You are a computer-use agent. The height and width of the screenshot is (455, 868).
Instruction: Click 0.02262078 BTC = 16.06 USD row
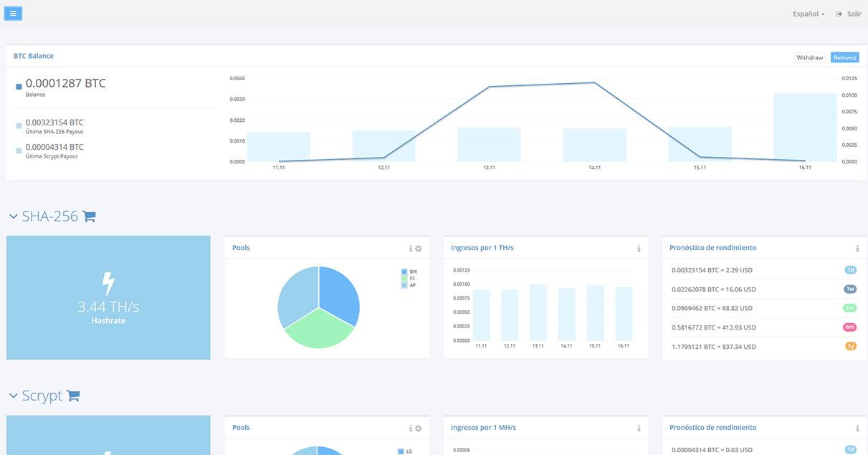tap(763, 289)
